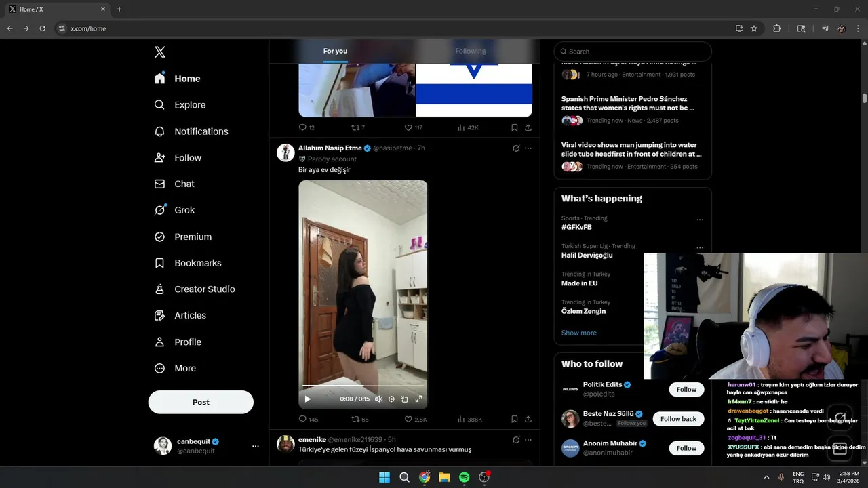Expand the More sidebar menu
This screenshot has height=488, width=868.
(175, 369)
